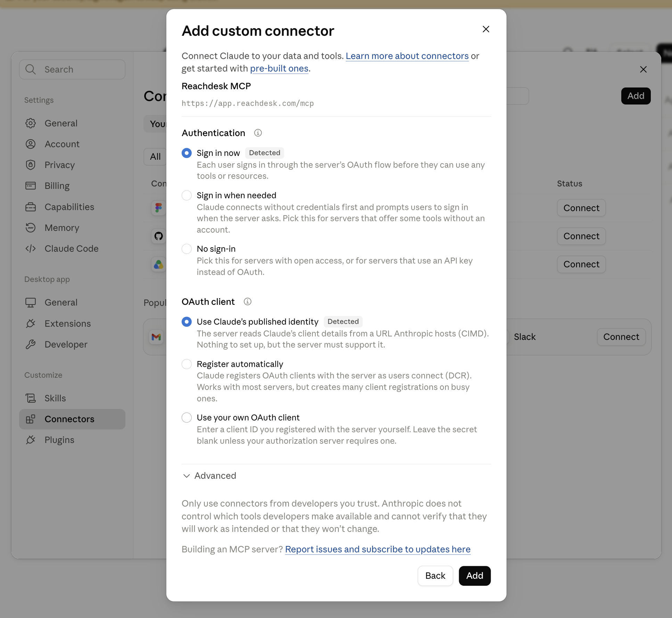Click the OAuth client info icon
This screenshot has height=618, width=672.
click(247, 302)
